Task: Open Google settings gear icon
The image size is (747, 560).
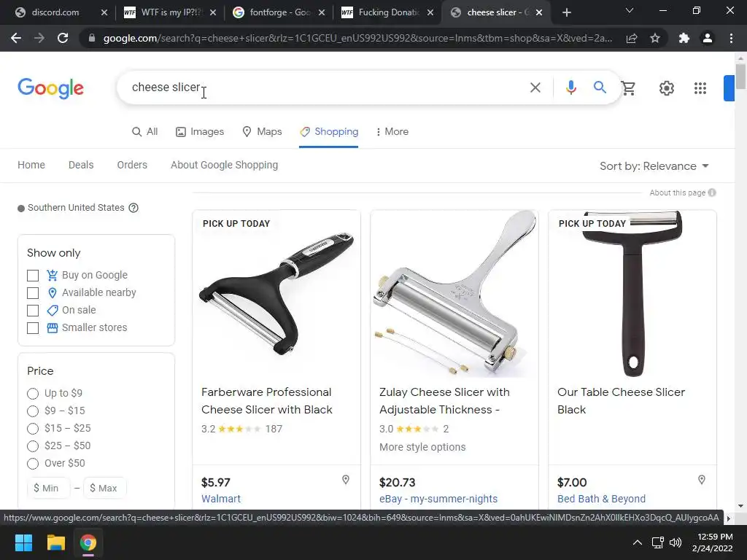Action: [x=667, y=88]
